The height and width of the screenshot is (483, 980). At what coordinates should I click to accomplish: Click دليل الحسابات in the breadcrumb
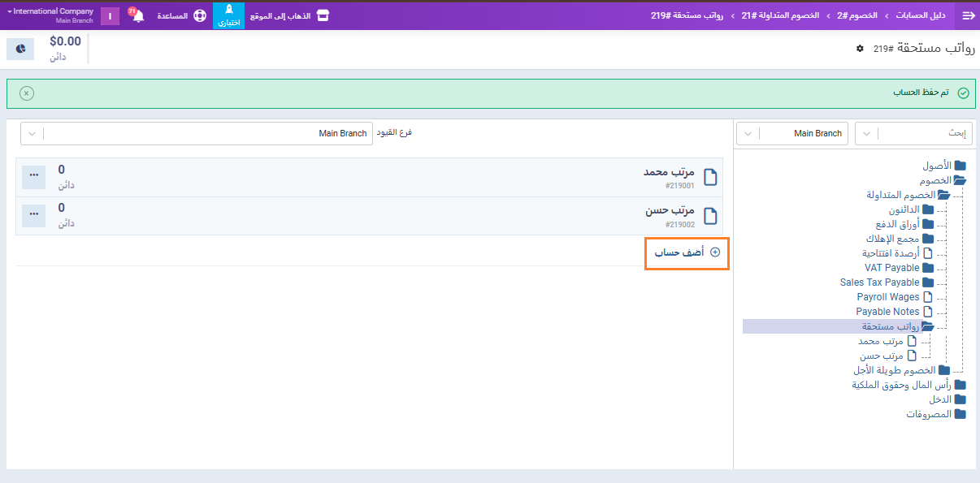[921, 15]
